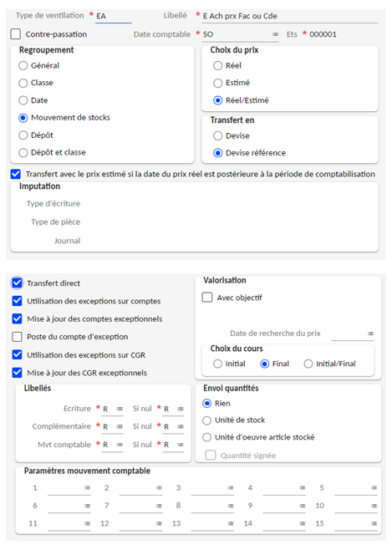Image resolution: width=392 pixels, height=545 pixels.
Task: Open list icon for parameter 8
Action: pyautogui.click(x=231, y=506)
